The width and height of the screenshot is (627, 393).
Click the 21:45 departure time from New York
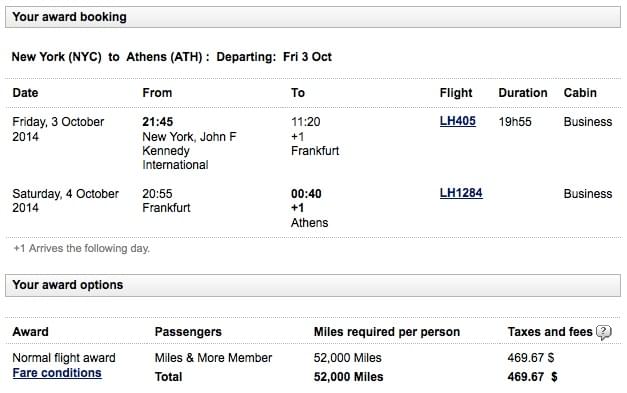click(158, 122)
